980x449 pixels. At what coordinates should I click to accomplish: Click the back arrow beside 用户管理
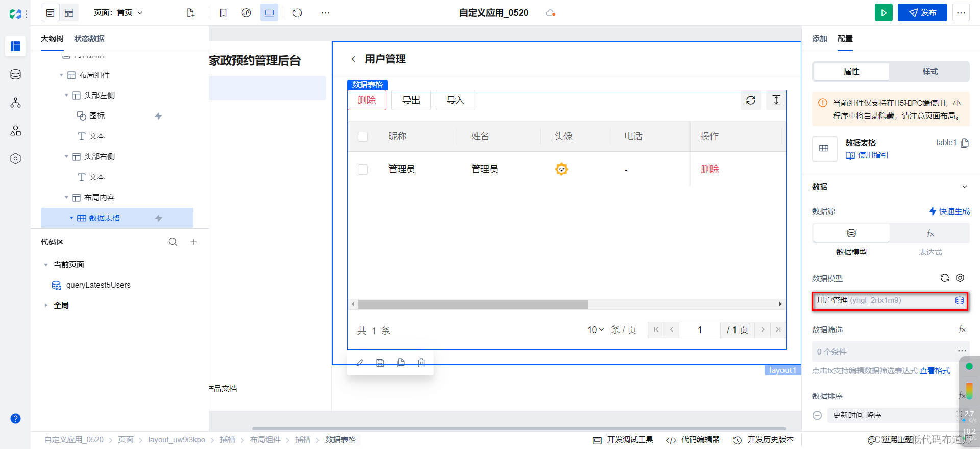pyautogui.click(x=353, y=59)
